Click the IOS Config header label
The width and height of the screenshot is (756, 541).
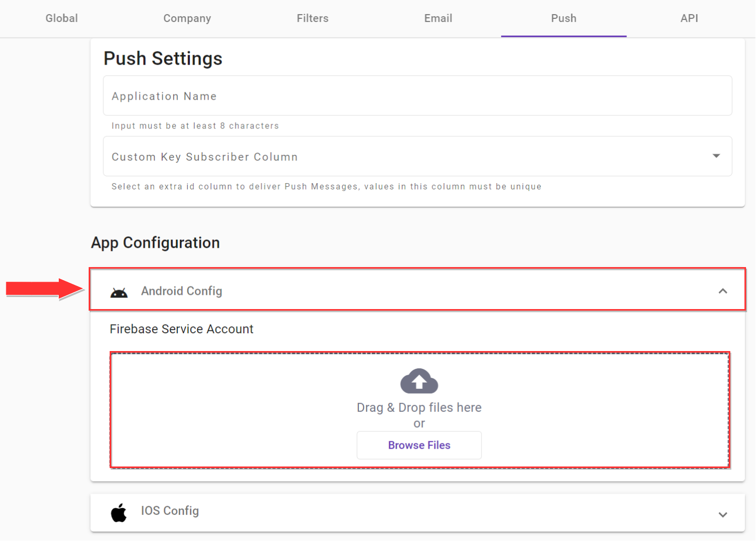coord(170,511)
